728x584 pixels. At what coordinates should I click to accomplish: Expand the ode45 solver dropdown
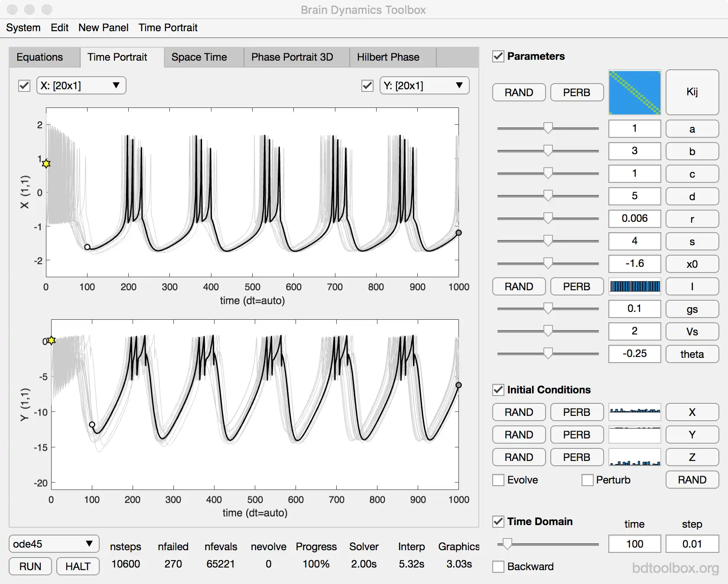tap(54, 544)
